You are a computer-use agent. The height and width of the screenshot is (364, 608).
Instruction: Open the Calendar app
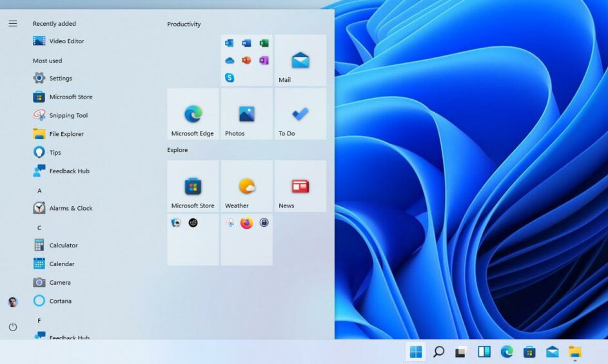[x=54, y=263]
